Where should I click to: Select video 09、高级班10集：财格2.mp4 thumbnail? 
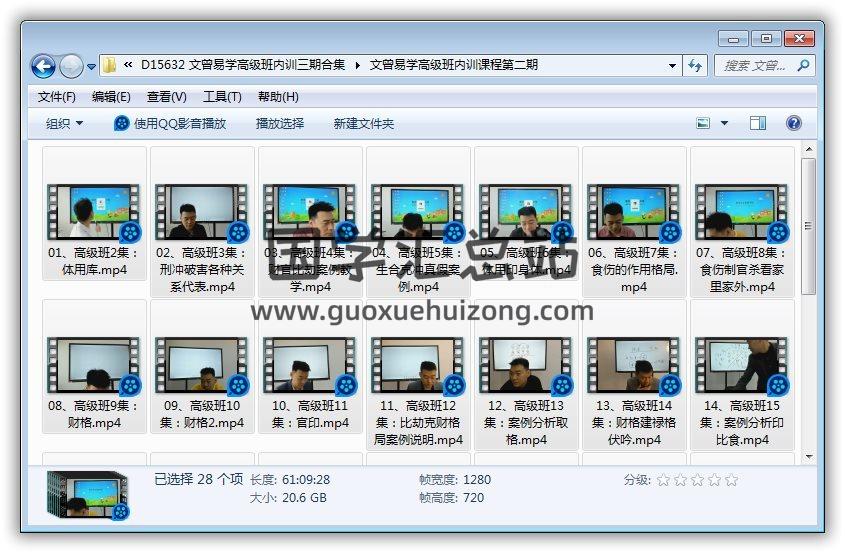pos(202,365)
